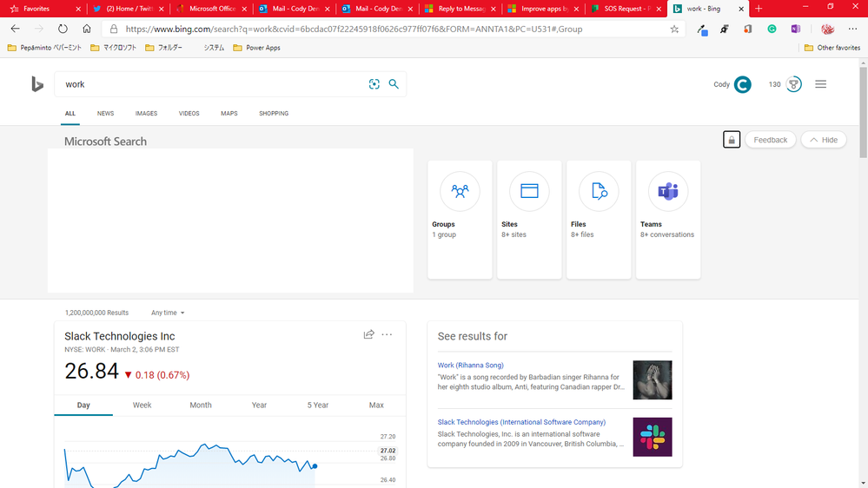The image size is (868, 488).
Task: Open the Bing hamburger menu
Action: click(820, 84)
